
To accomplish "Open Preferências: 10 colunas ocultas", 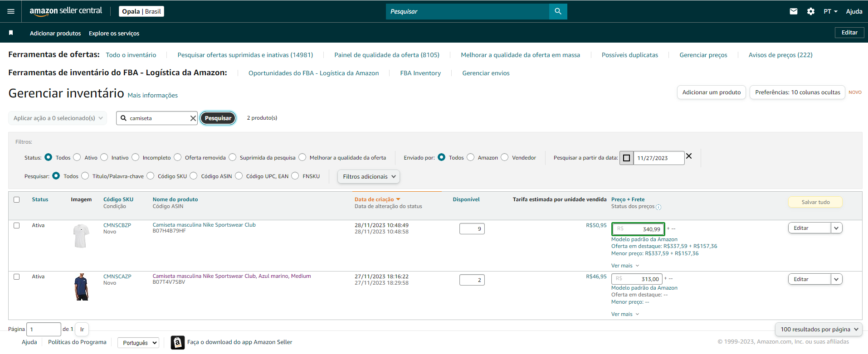I will (x=797, y=92).
